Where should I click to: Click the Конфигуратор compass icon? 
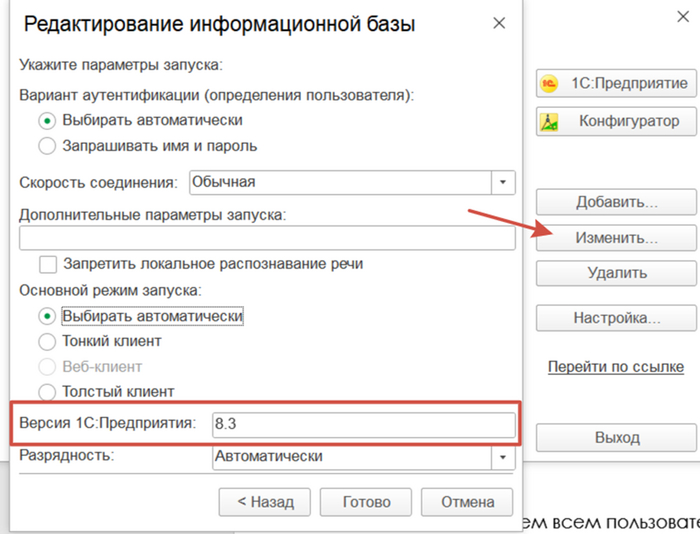[x=549, y=121]
